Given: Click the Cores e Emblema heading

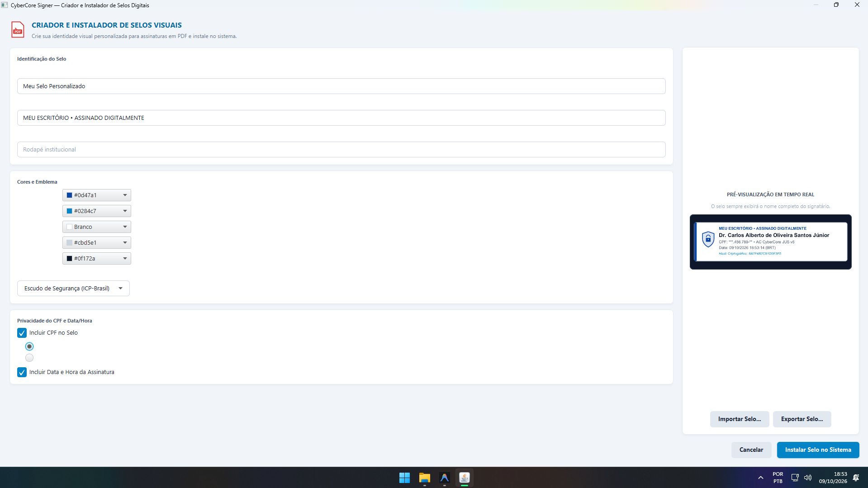Looking at the screenshot, I should 37,182.
